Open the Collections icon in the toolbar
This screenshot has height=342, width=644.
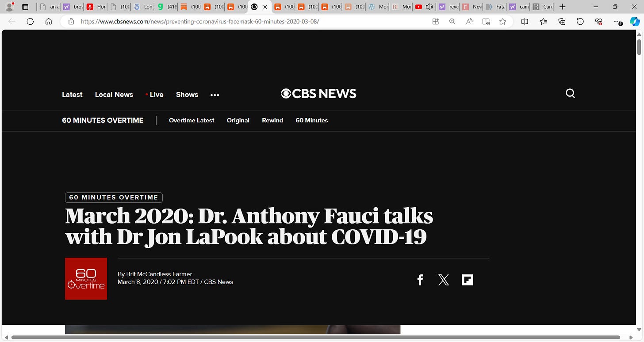(562, 21)
